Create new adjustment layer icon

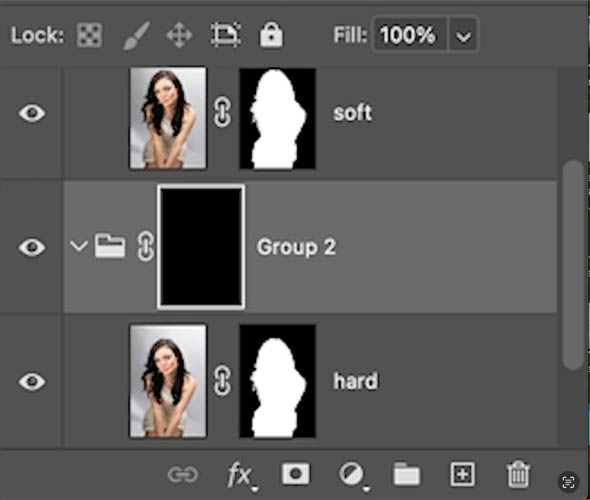point(352,475)
